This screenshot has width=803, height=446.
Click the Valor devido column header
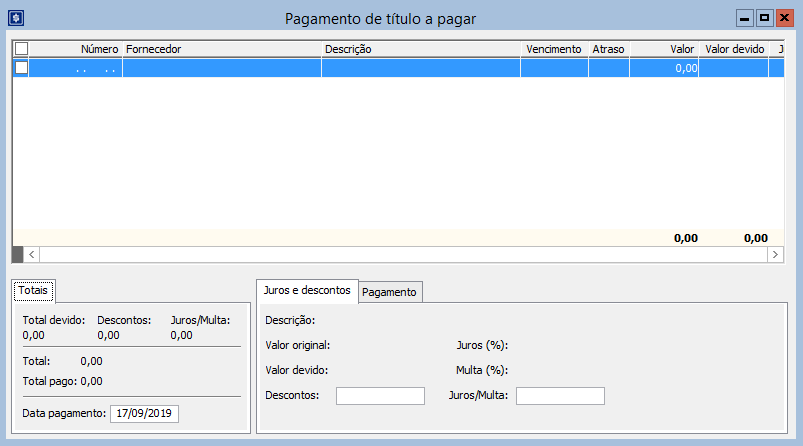coord(733,48)
